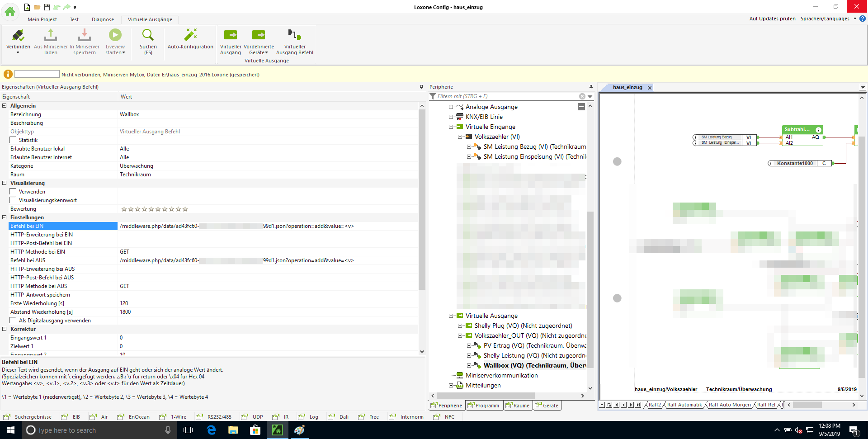Click Auf Updates prüfen
The width and height of the screenshot is (868, 439).
(772, 19)
